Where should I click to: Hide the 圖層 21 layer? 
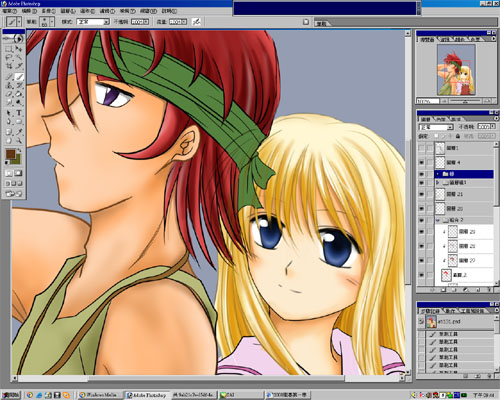coord(421,194)
